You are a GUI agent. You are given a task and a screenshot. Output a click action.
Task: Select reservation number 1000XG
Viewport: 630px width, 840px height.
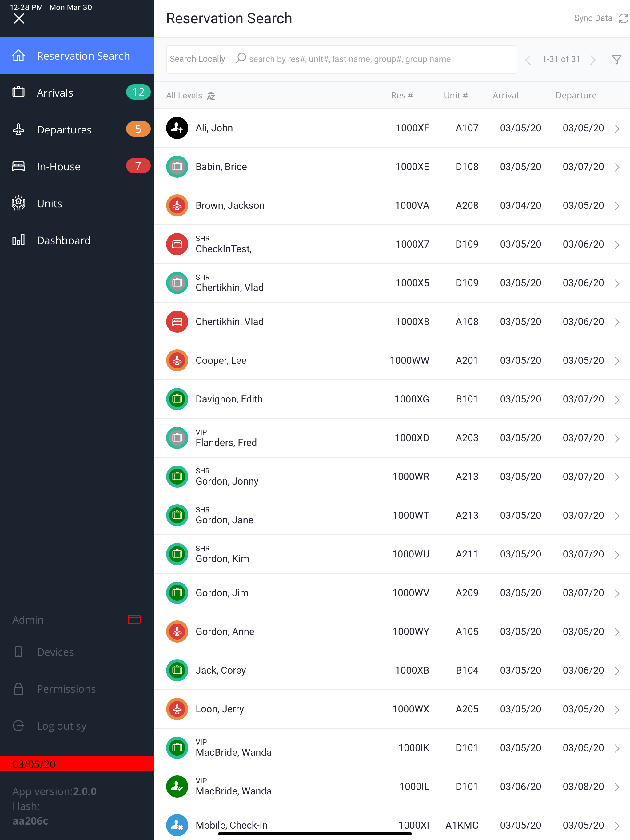pyautogui.click(x=412, y=399)
